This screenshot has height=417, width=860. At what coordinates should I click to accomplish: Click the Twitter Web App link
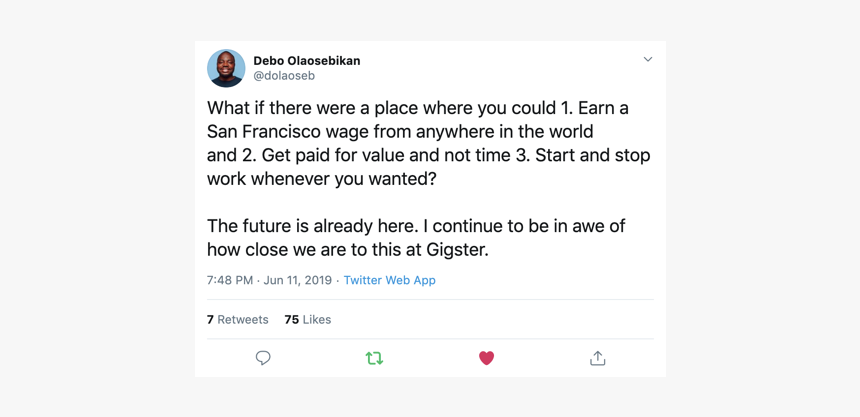[389, 280]
